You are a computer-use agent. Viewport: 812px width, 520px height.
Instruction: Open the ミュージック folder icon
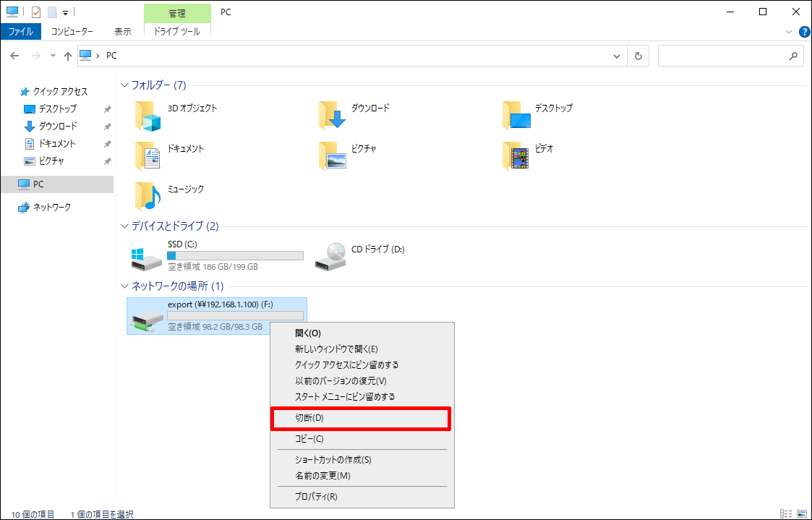coord(148,196)
